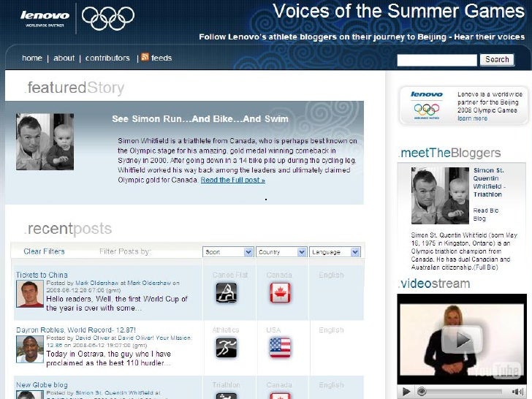Image resolution: width=532 pixels, height=399 pixels.
Task: Click the RSS feeds icon
Action: (x=145, y=57)
